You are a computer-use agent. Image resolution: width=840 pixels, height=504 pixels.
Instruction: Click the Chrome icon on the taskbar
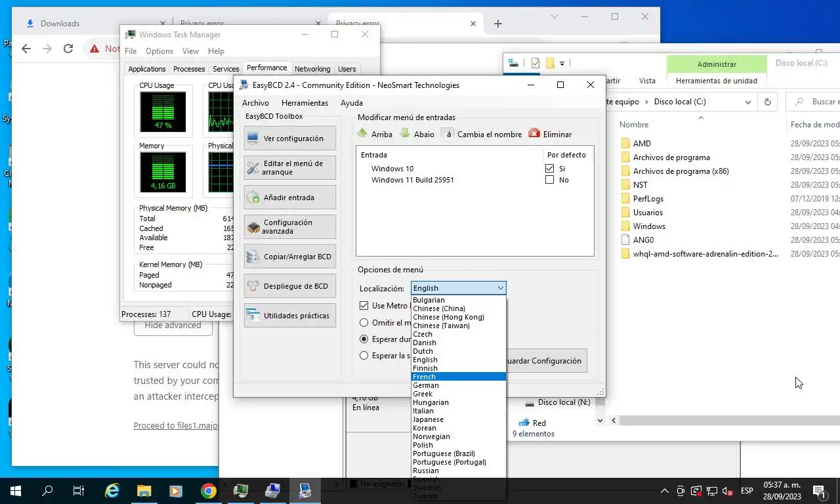[x=209, y=491]
